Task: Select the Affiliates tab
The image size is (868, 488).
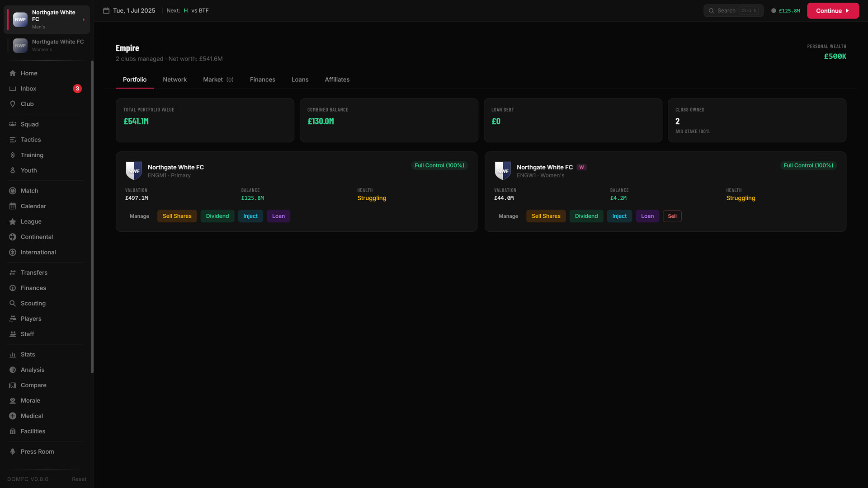Action: (x=337, y=80)
